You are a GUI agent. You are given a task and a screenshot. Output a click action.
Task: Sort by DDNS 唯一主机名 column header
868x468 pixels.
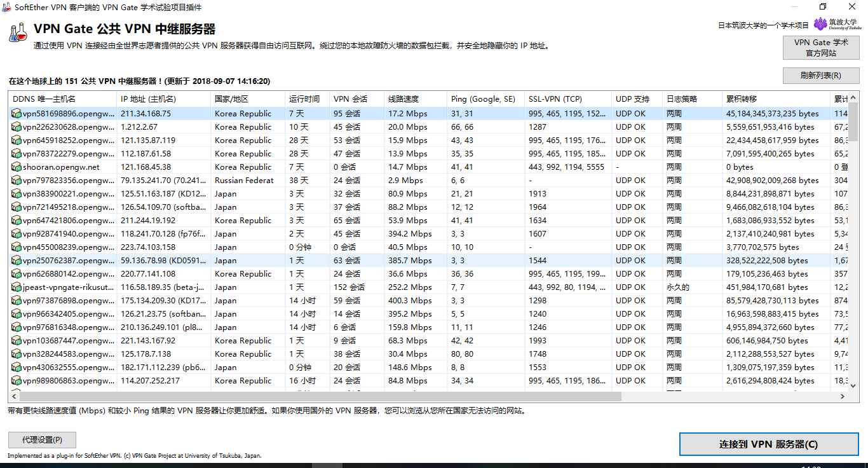(62, 99)
